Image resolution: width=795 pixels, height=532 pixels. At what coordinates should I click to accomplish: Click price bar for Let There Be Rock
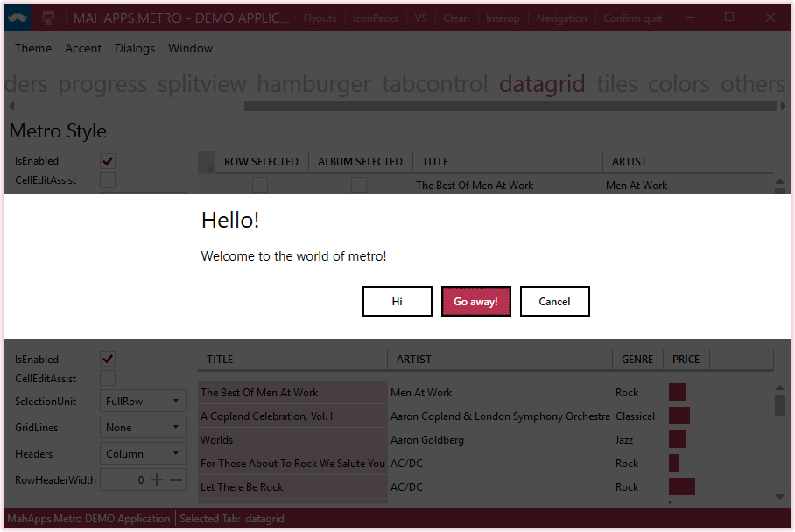click(x=681, y=486)
